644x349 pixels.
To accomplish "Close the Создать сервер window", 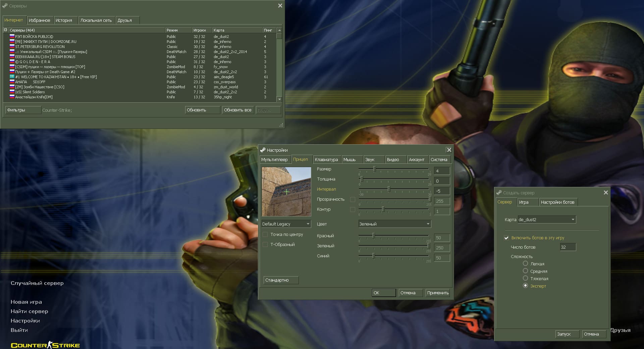I will 606,193.
